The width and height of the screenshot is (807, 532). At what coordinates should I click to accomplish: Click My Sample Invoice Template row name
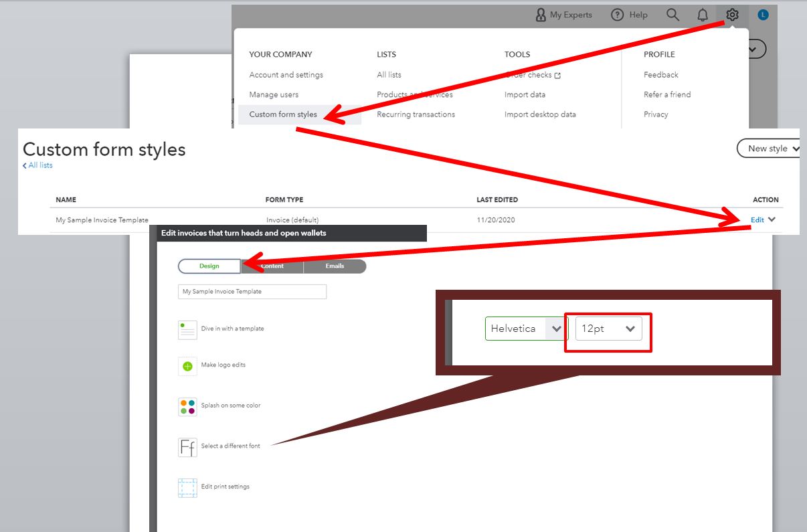point(102,219)
